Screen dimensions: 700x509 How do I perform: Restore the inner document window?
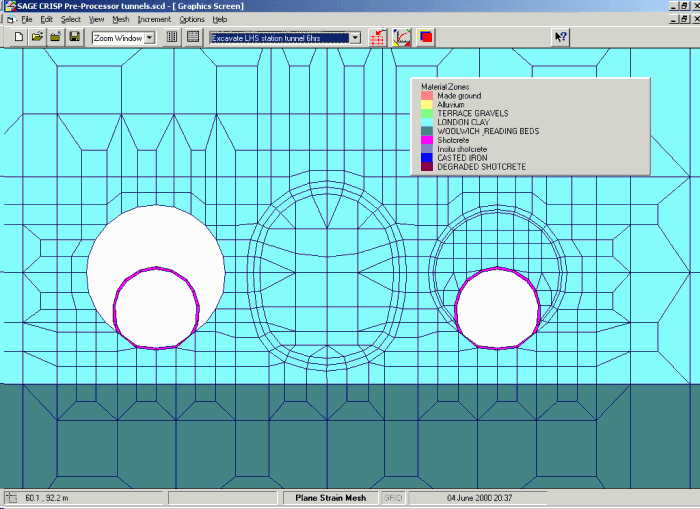(x=684, y=19)
